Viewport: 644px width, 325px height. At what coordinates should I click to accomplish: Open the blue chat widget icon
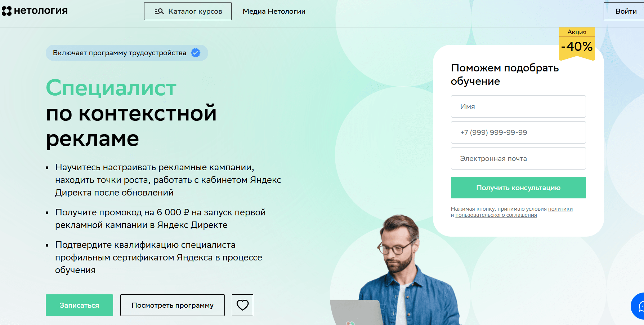click(x=639, y=306)
